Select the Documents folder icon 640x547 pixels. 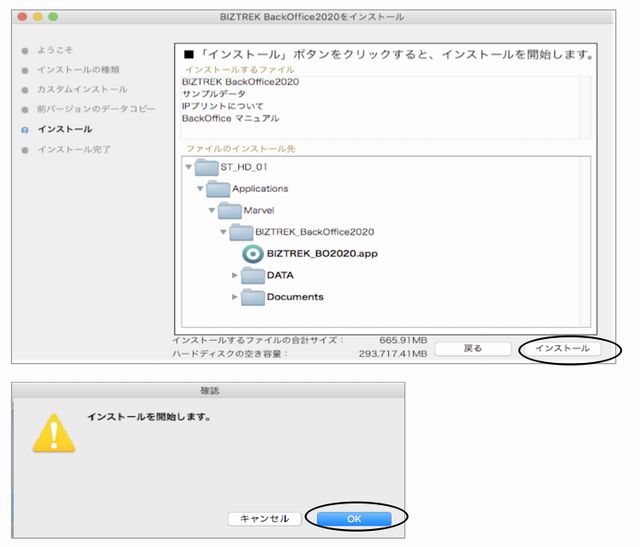253,297
